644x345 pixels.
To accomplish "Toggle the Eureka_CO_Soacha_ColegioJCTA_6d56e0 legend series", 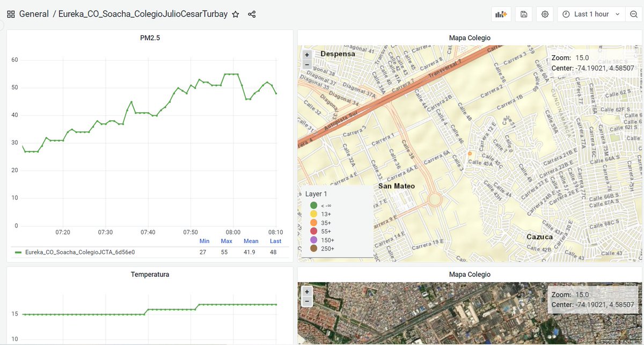I will (x=80, y=252).
